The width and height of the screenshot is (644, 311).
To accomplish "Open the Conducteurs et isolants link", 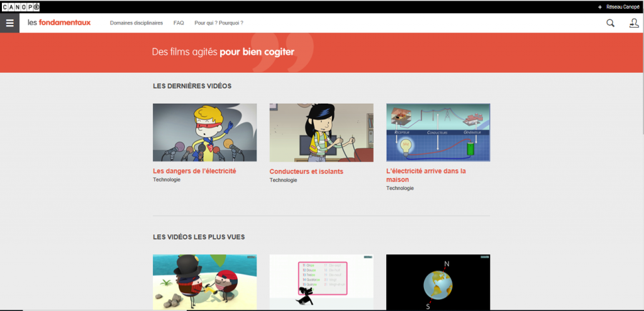I will point(306,172).
